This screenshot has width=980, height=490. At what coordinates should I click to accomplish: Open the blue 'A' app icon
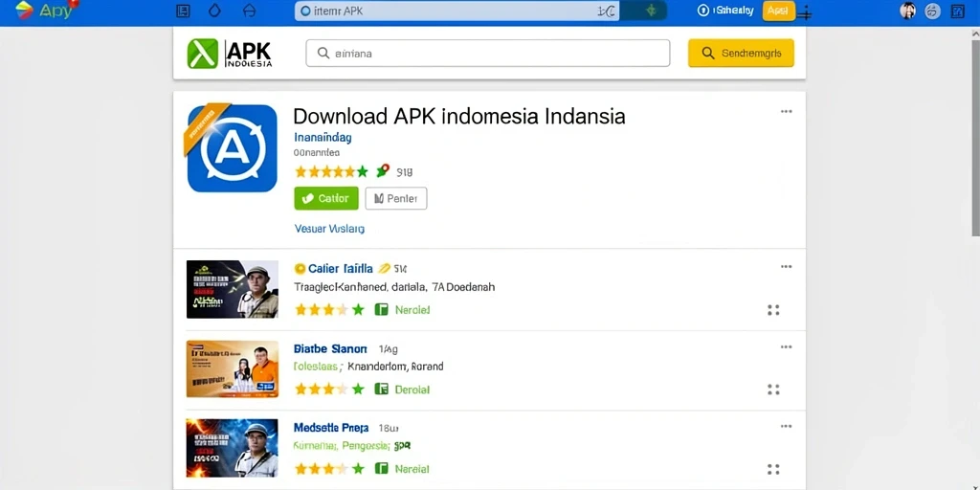(x=232, y=148)
